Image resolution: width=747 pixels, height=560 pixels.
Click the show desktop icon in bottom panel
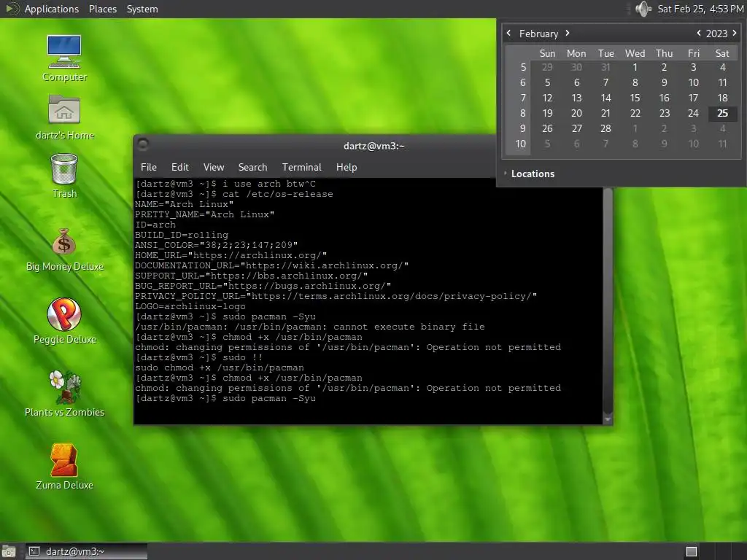(9, 552)
